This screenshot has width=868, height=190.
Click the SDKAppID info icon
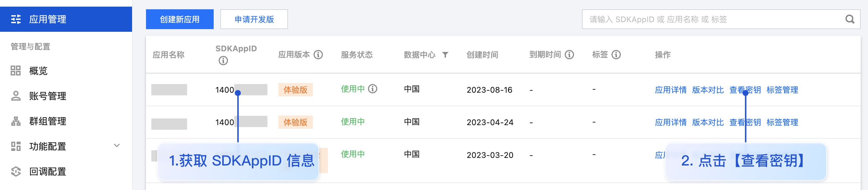coord(223,61)
